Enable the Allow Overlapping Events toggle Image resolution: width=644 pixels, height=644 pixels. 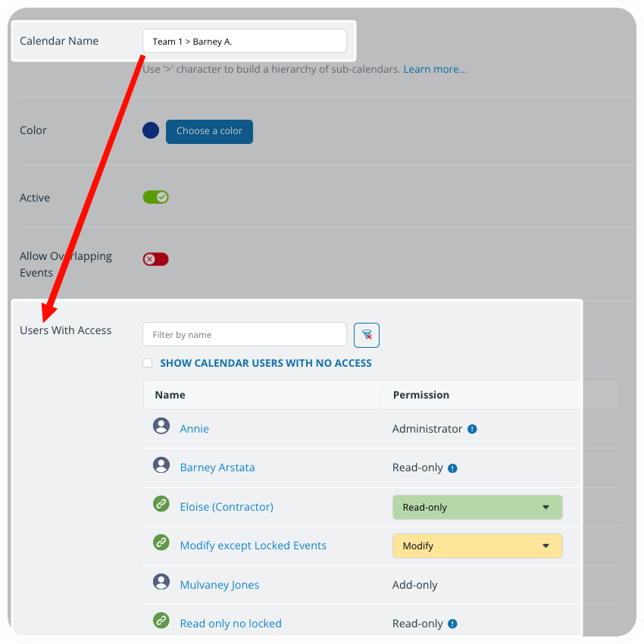tap(155, 259)
